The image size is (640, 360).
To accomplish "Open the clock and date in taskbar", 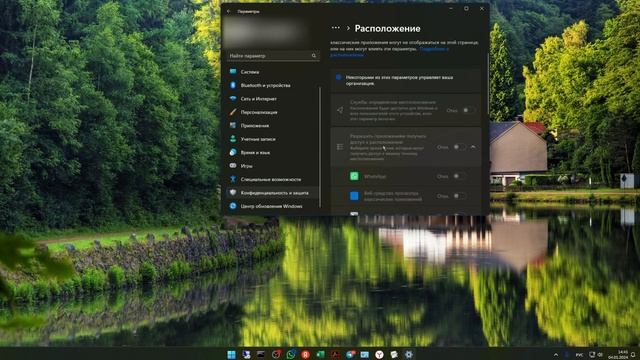I will 618,354.
